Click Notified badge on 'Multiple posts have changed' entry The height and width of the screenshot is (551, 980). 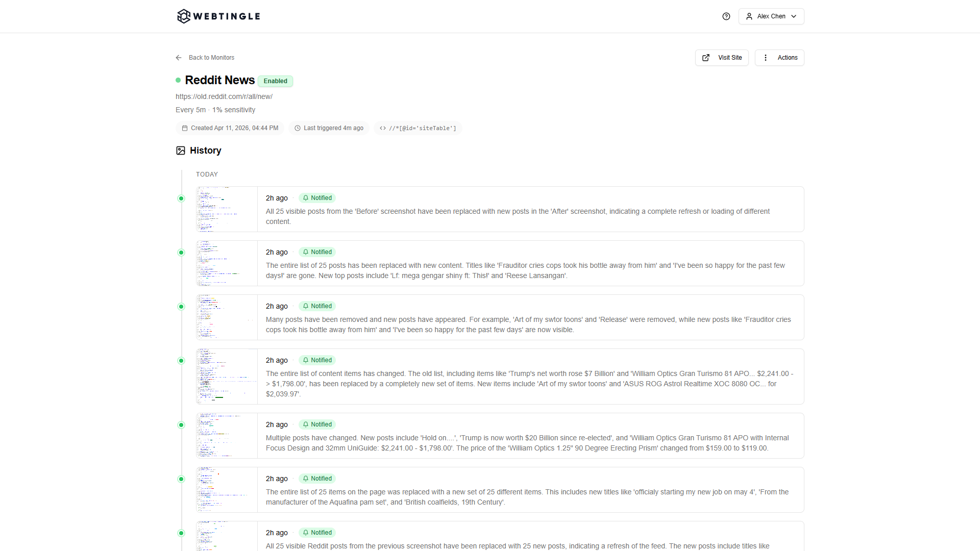click(317, 424)
